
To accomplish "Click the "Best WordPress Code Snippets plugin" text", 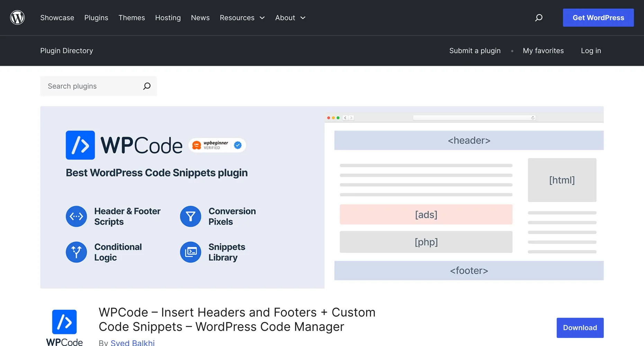I will 156,172.
